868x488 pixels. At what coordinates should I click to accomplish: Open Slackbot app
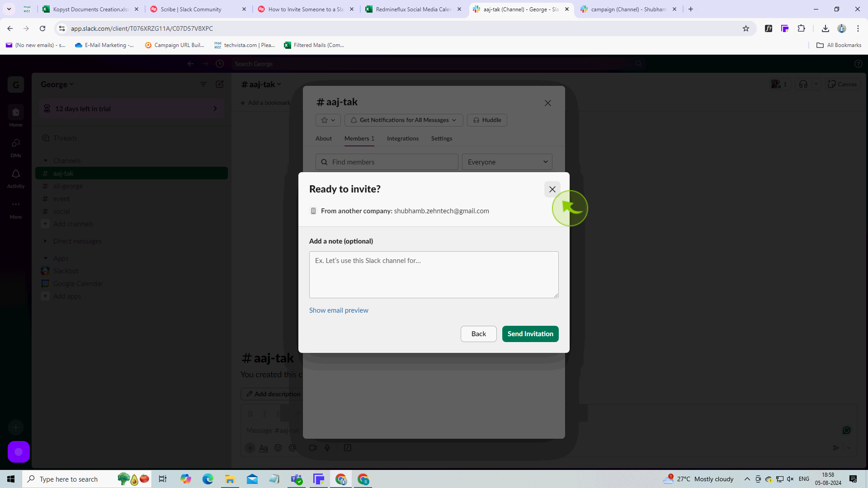pyautogui.click(x=66, y=271)
